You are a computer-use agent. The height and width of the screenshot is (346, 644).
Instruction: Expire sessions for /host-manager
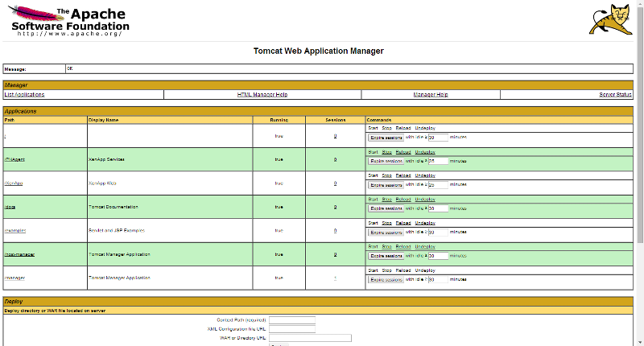[386, 256]
